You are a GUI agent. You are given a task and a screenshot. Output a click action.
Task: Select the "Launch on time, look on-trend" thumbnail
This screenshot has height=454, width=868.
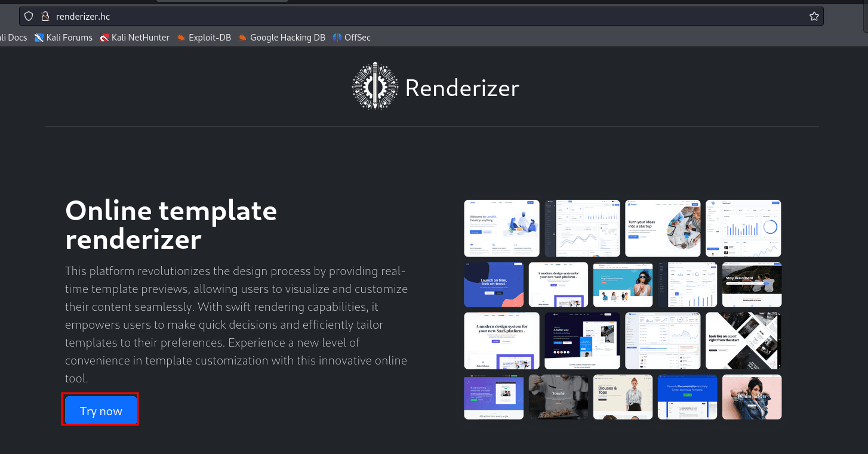click(494, 285)
